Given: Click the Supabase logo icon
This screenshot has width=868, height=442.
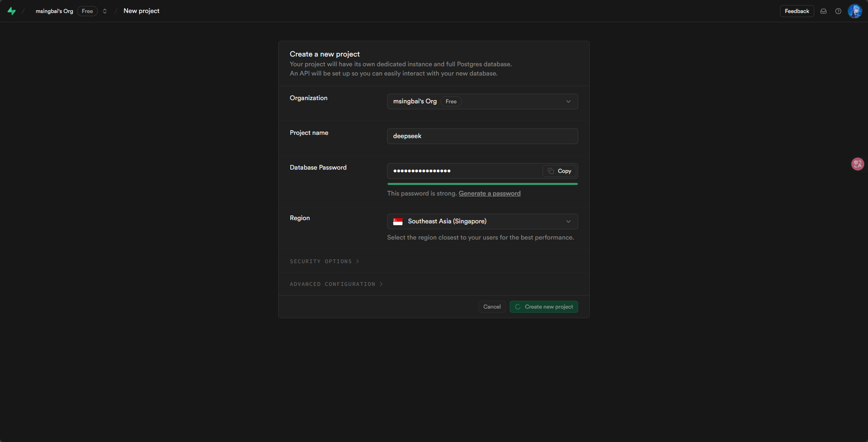Looking at the screenshot, I should tap(12, 11).
